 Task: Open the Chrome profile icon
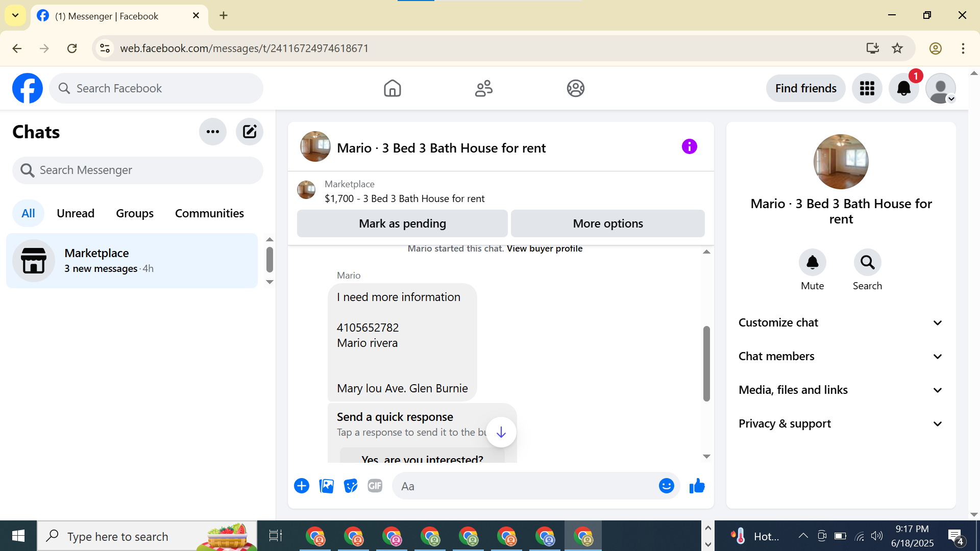[935, 48]
